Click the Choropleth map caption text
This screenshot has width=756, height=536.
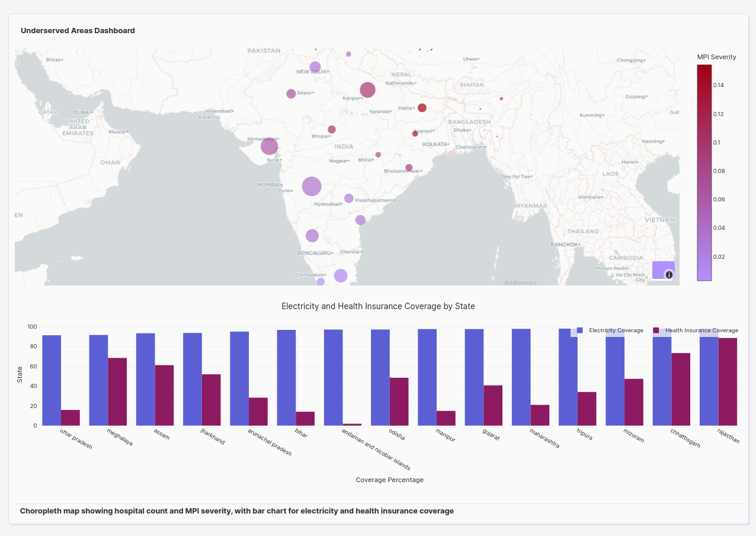point(237,511)
